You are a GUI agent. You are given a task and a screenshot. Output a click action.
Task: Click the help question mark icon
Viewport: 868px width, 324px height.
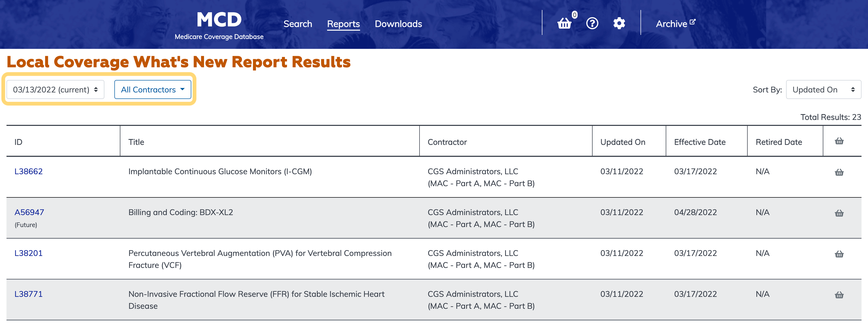click(x=592, y=23)
